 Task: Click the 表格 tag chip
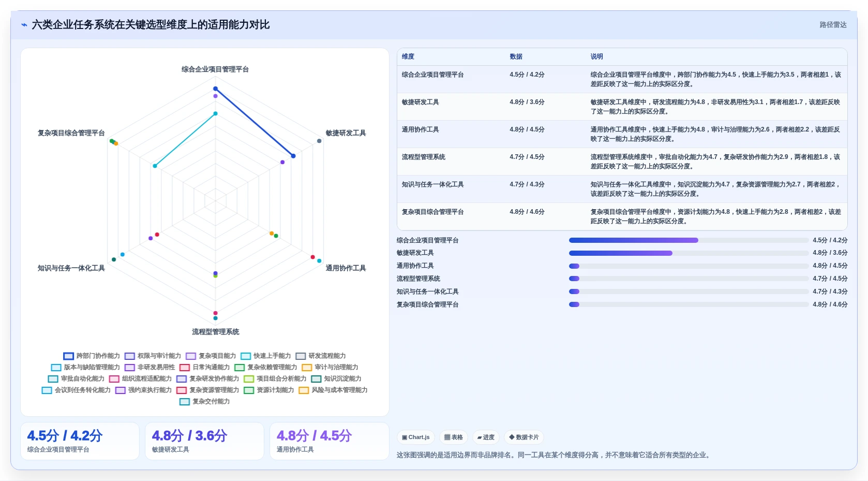[x=454, y=438]
